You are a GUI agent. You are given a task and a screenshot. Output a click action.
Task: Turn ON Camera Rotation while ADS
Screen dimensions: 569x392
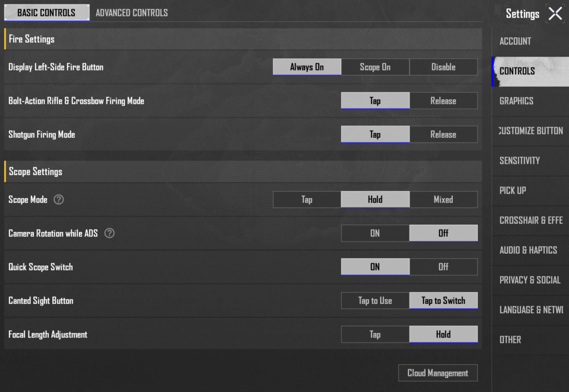coord(375,233)
